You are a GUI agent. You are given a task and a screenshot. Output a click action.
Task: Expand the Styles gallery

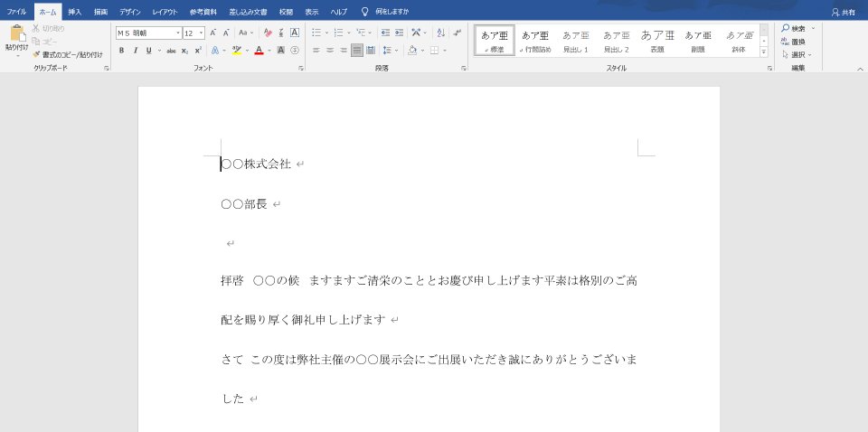(764, 52)
